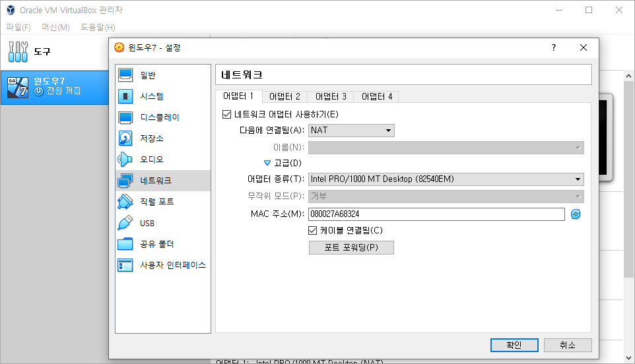635x364 pixels.
Task: Select 디스플레이 category label
Action: (x=160, y=117)
